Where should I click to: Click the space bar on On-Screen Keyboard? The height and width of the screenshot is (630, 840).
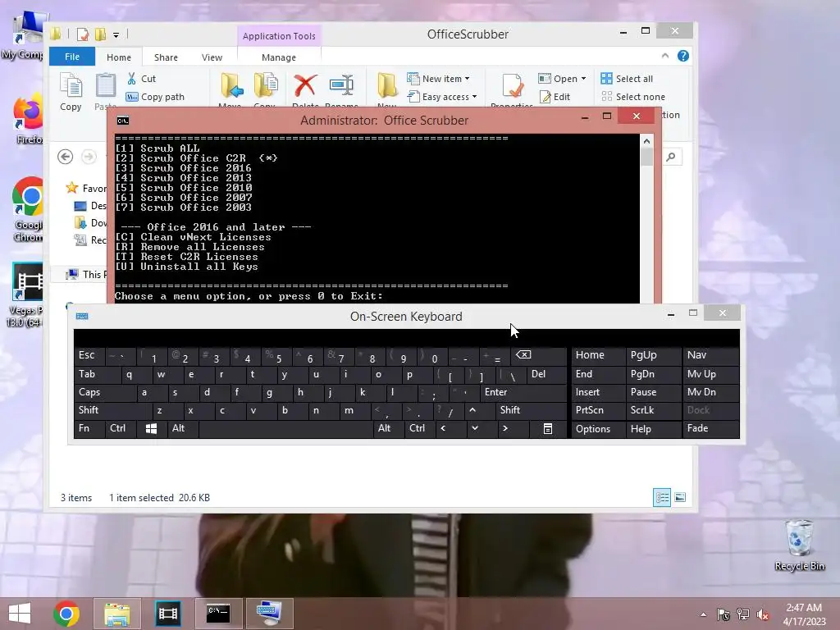coord(286,428)
